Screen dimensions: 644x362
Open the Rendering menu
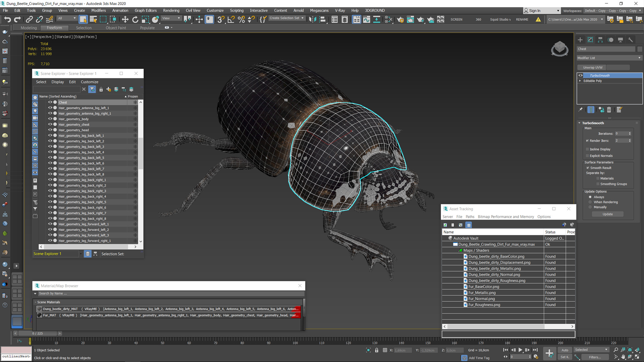(x=171, y=10)
